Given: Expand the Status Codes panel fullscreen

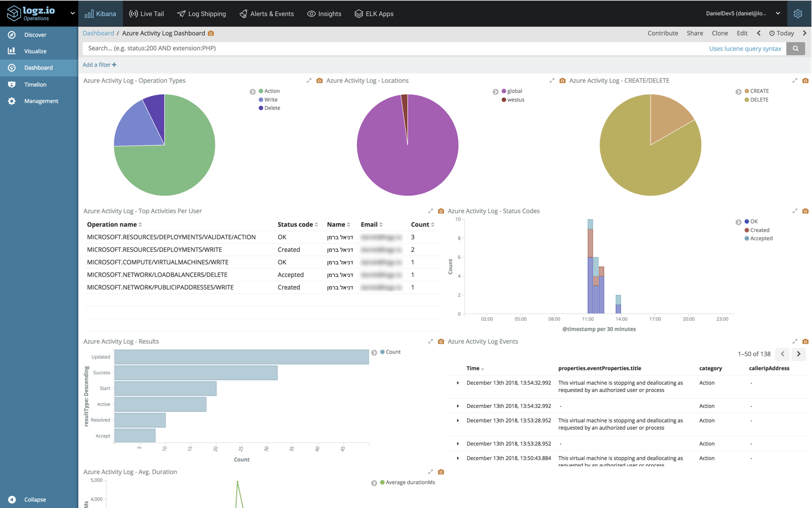Looking at the screenshot, I should [795, 211].
